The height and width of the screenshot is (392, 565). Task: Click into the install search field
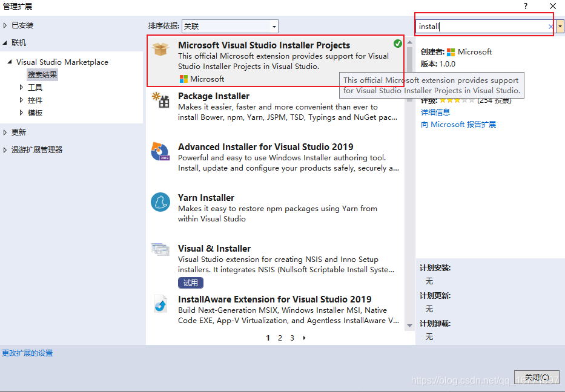pos(481,26)
